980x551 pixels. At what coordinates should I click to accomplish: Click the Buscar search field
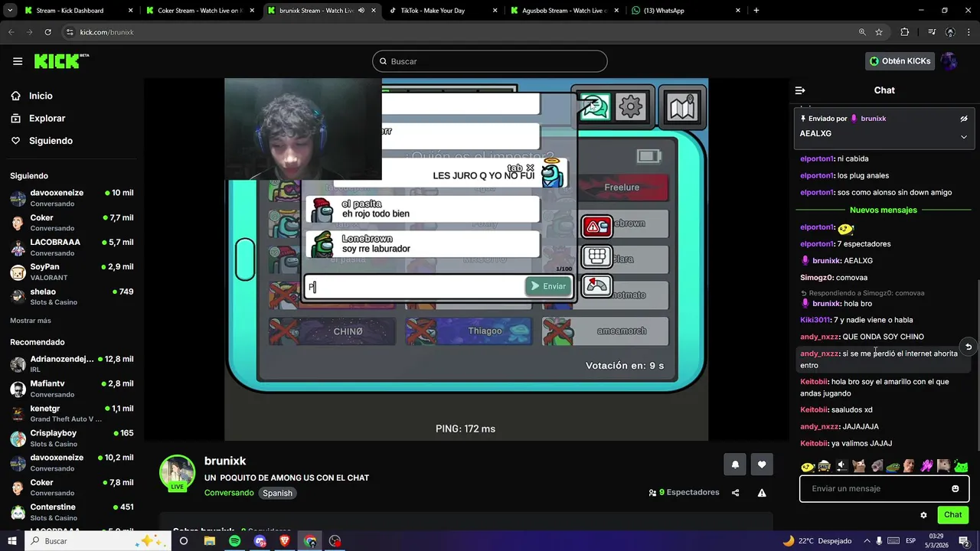[x=490, y=61]
